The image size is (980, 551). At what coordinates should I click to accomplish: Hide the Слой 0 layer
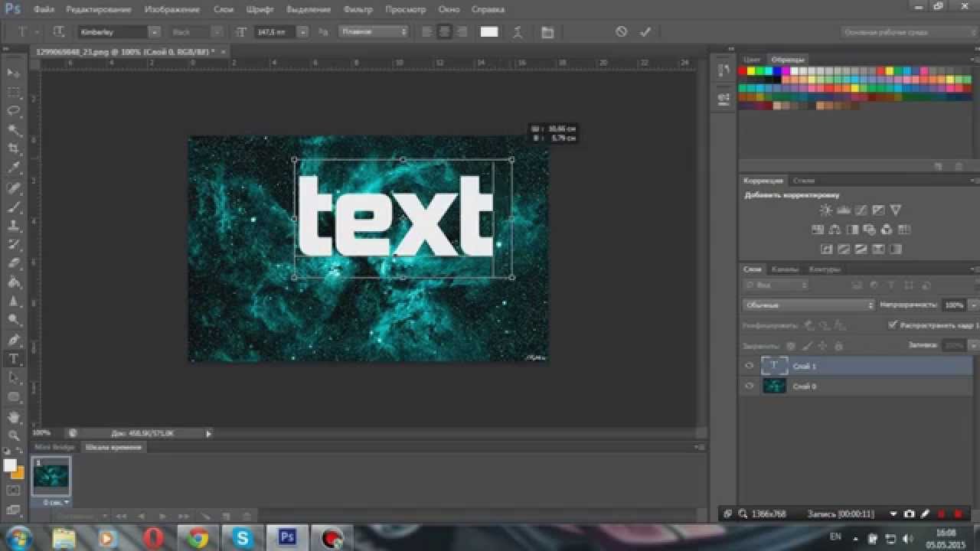tap(750, 386)
